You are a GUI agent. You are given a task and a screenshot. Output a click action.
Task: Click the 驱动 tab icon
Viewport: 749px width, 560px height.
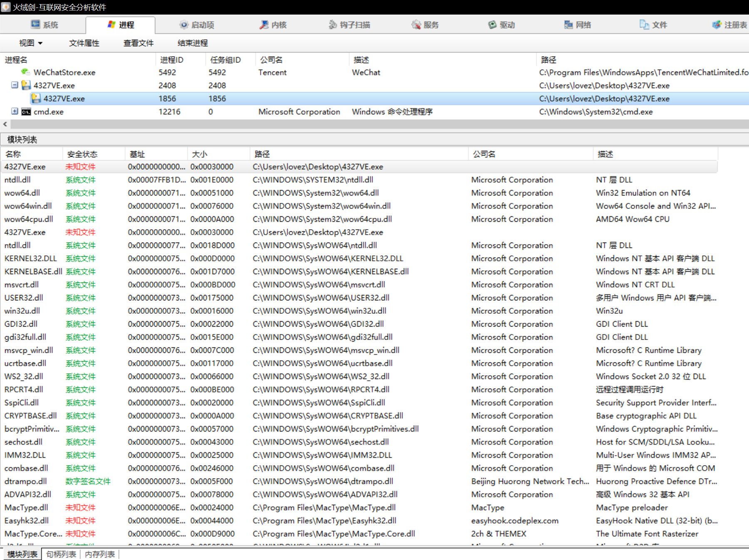click(492, 25)
